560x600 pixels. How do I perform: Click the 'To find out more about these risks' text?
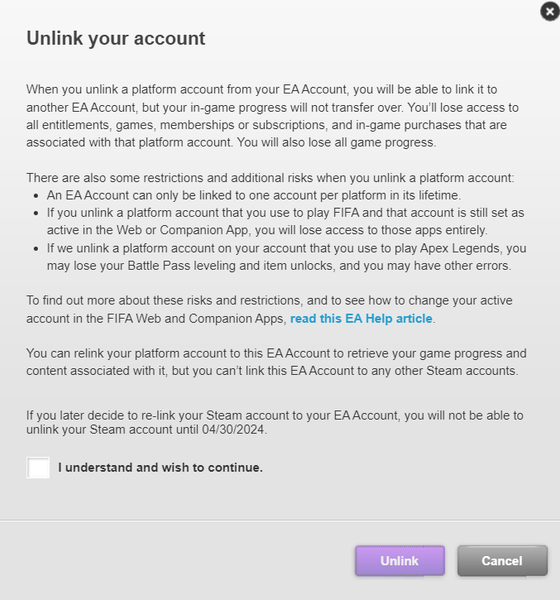point(269,310)
